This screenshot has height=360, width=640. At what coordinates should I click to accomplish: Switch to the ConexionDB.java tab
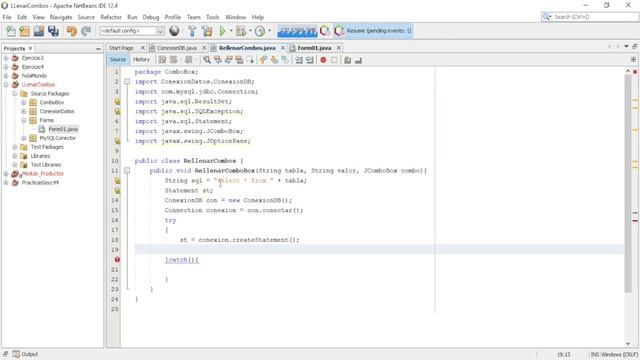[177, 48]
